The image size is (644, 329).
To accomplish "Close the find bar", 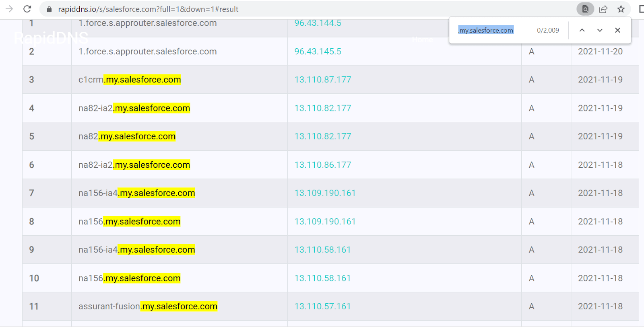I will [617, 30].
